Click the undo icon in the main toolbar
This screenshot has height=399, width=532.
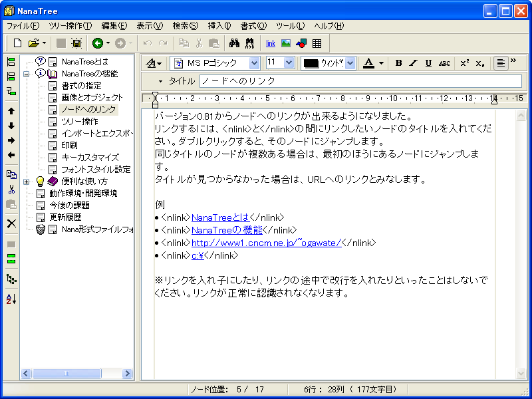[x=148, y=43]
